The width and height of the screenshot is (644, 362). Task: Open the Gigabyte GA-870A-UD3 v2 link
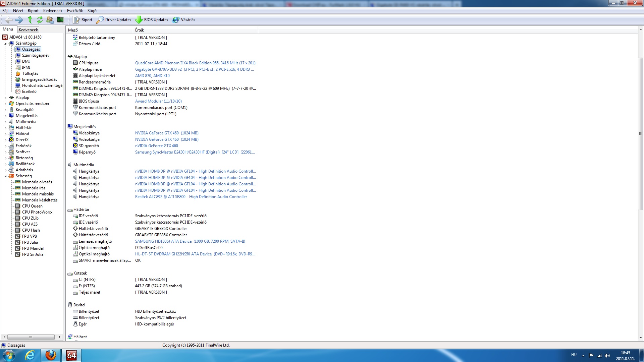(x=195, y=69)
